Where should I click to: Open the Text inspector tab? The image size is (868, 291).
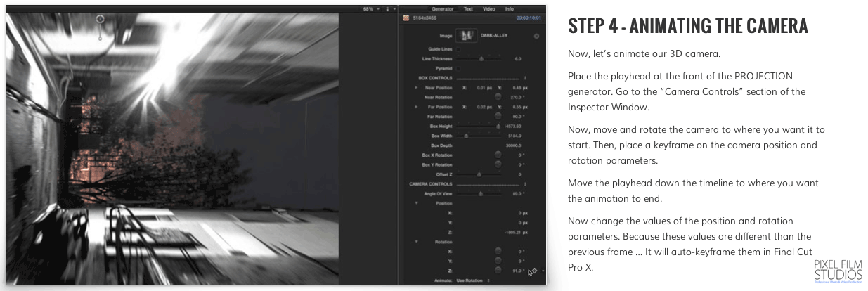[468, 8]
